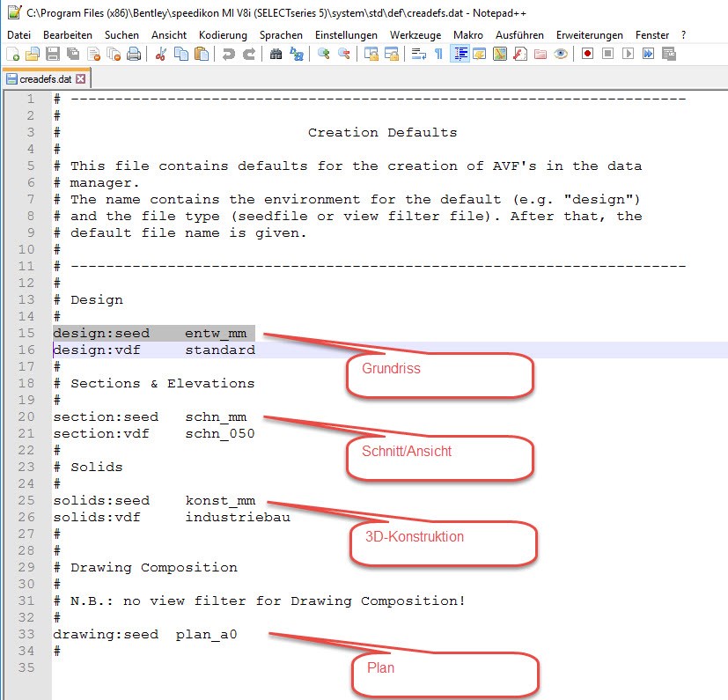Zoom out with magnifier minus icon
The width and height of the screenshot is (728, 700).
[x=344, y=55]
